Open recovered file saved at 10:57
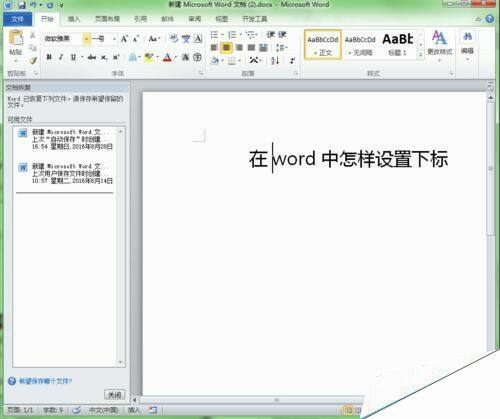Image resolution: width=500 pixels, height=419 pixels. (x=66, y=173)
